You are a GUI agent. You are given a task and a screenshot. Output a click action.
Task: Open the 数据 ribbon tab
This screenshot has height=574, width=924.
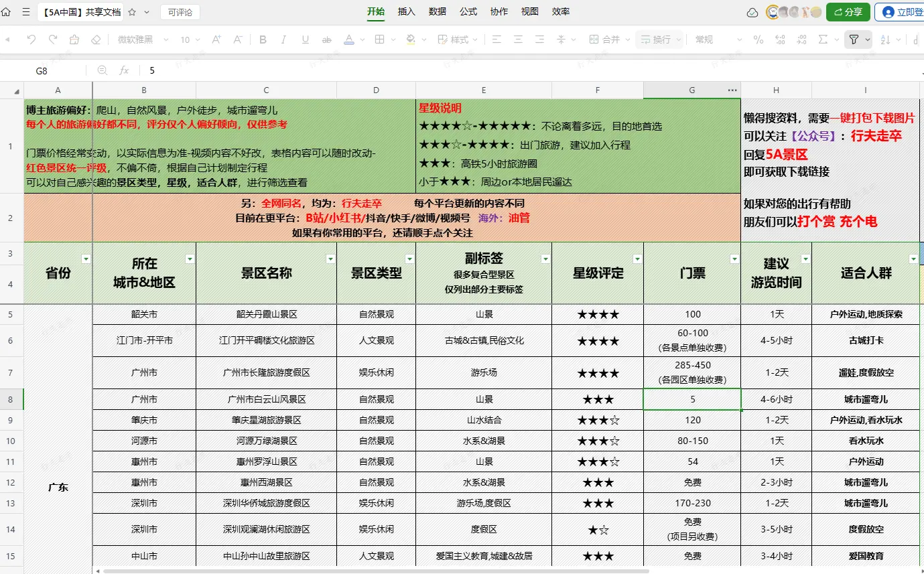pyautogui.click(x=438, y=11)
